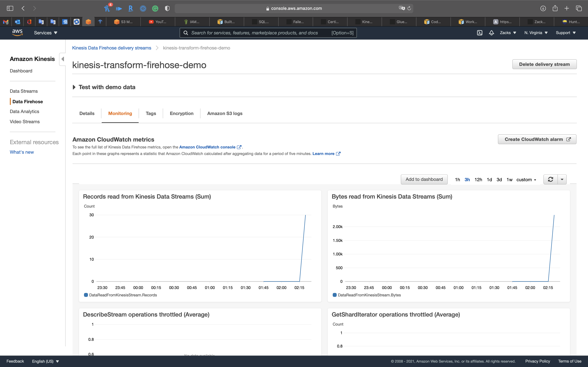This screenshot has width=588, height=367.
Task: Switch to the Amazon S3 logs tab
Action: coord(224,113)
